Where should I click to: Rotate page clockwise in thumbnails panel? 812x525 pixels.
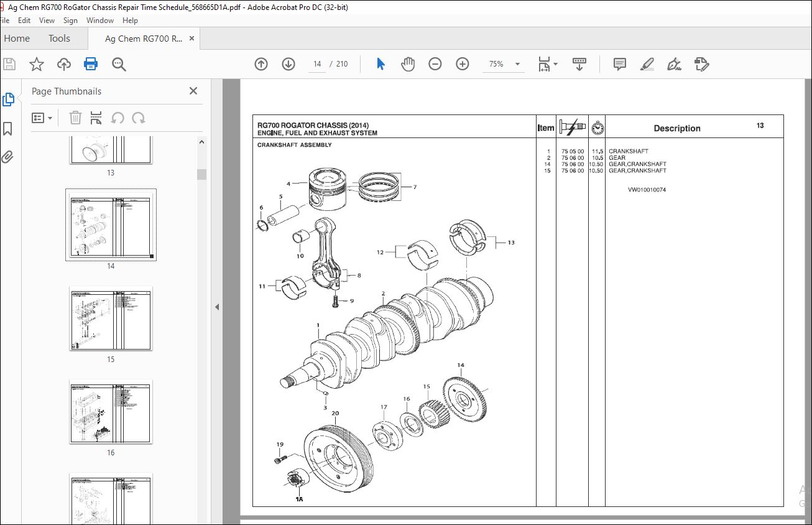139,118
